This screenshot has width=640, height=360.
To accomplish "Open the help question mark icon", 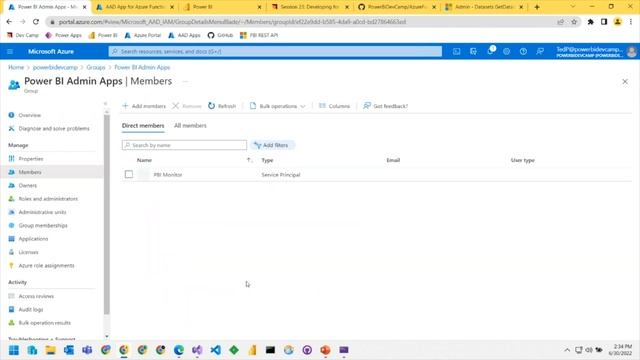I will click(523, 51).
